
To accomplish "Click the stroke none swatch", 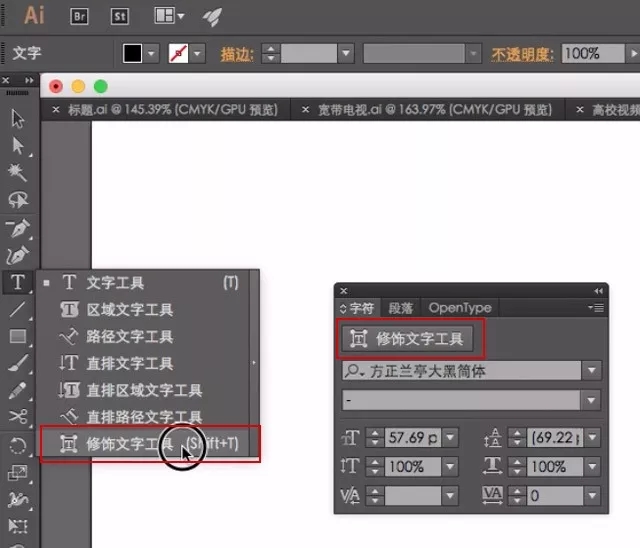I will [178, 53].
